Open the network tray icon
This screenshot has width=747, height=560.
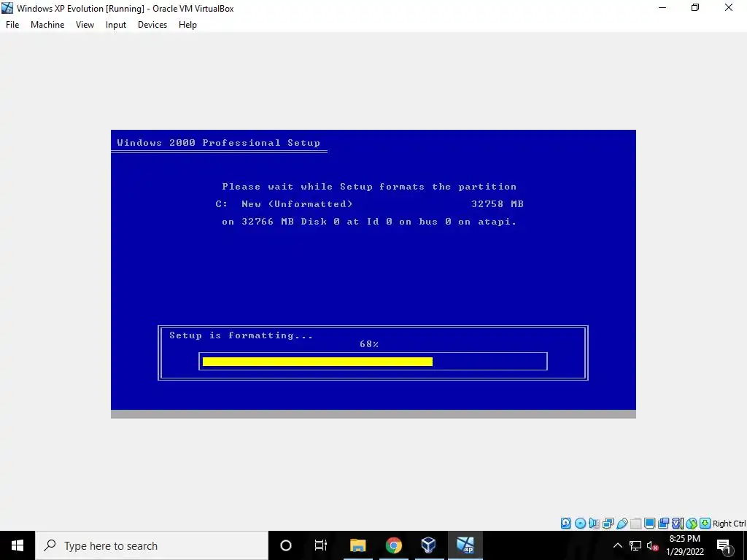(x=635, y=545)
